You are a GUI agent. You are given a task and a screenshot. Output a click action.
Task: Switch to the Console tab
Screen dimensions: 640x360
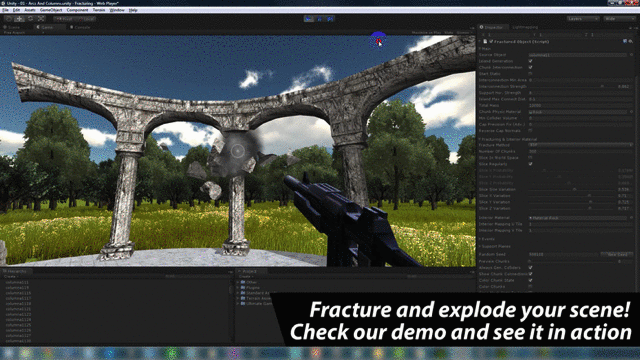(x=80, y=27)
